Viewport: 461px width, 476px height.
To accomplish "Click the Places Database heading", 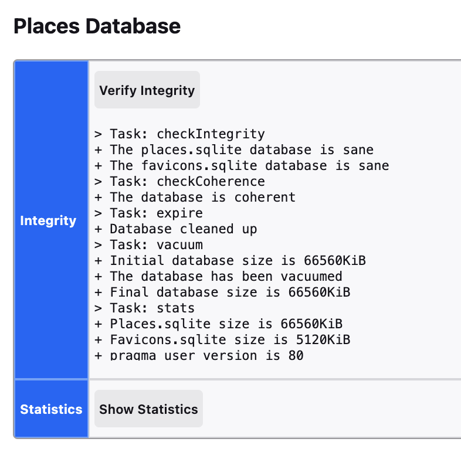I will click(97, 26).
